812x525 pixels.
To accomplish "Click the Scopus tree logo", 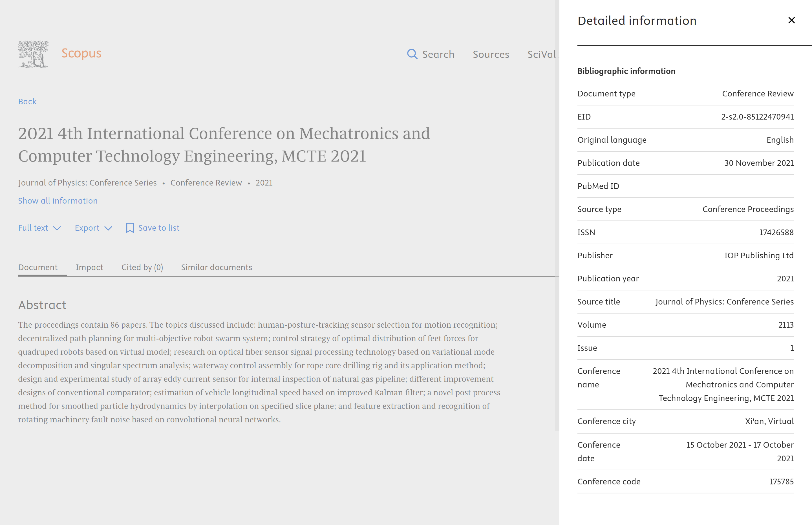I will point(33,54).
